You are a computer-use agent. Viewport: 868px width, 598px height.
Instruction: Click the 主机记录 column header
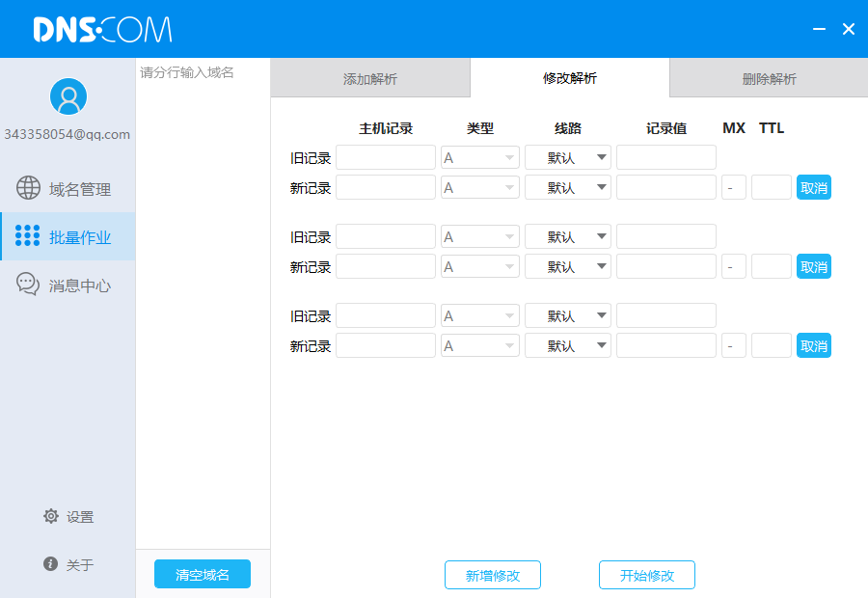386,128
